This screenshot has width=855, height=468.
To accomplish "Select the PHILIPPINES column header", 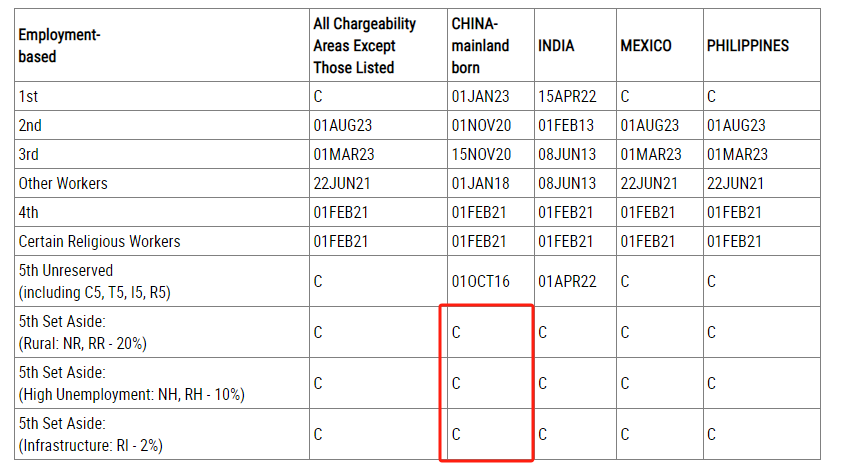I will (747, 46).
